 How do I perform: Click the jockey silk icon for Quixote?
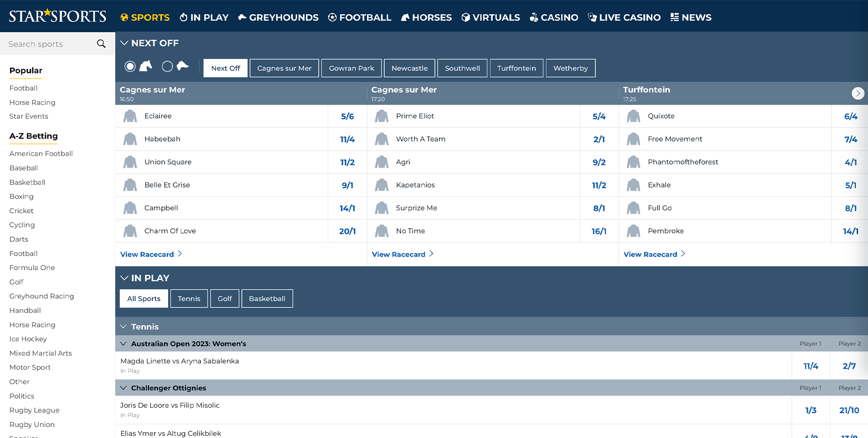[x=633, y=116]
